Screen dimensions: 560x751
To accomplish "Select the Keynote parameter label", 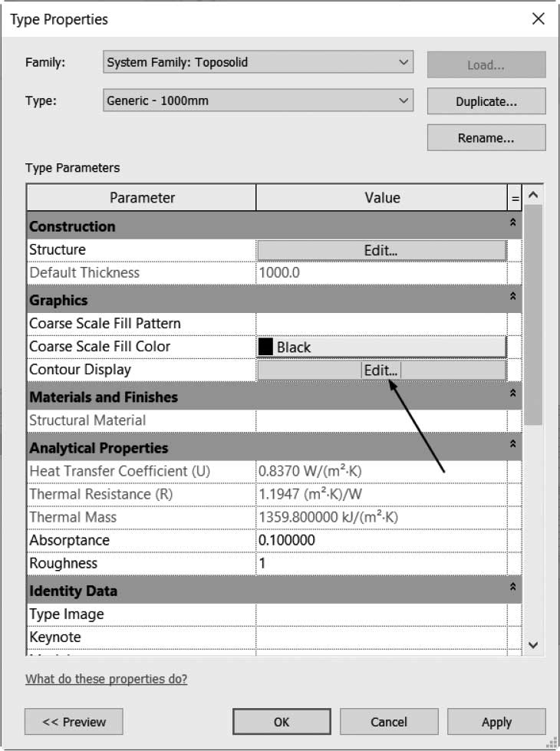I will (x=55, y=637).
